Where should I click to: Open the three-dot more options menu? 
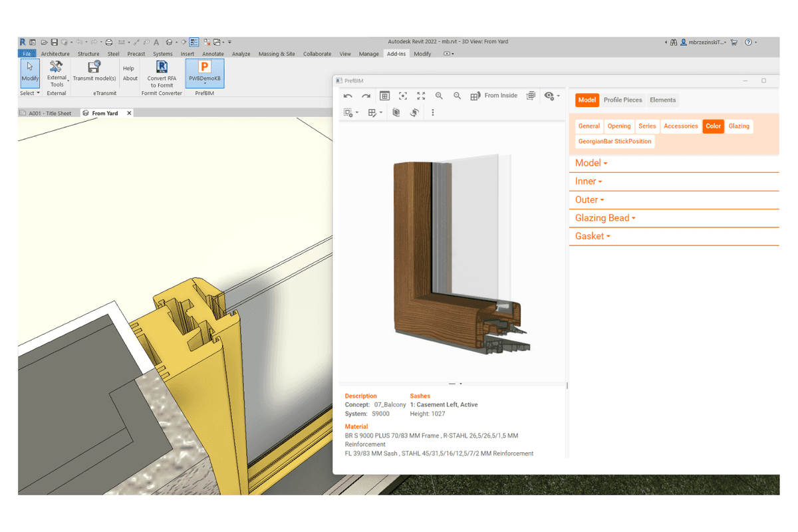pos(433,113)
